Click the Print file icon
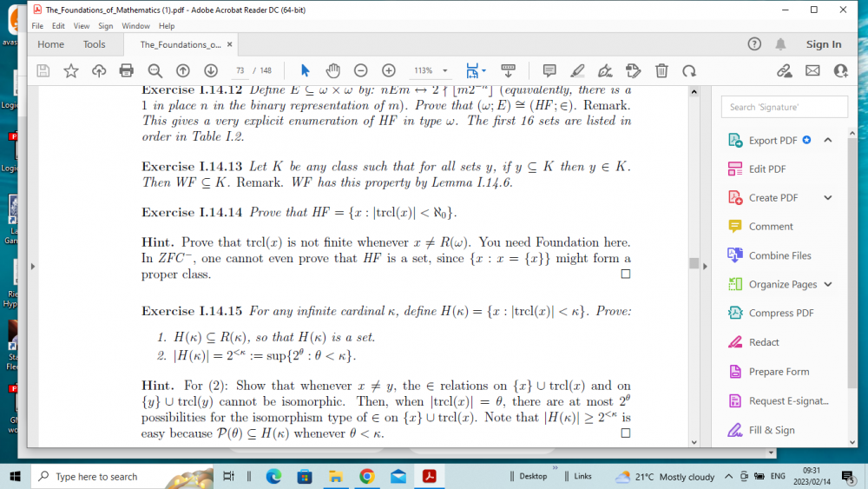The width and height of the screenshot is (868, 489). coord(127,70)
